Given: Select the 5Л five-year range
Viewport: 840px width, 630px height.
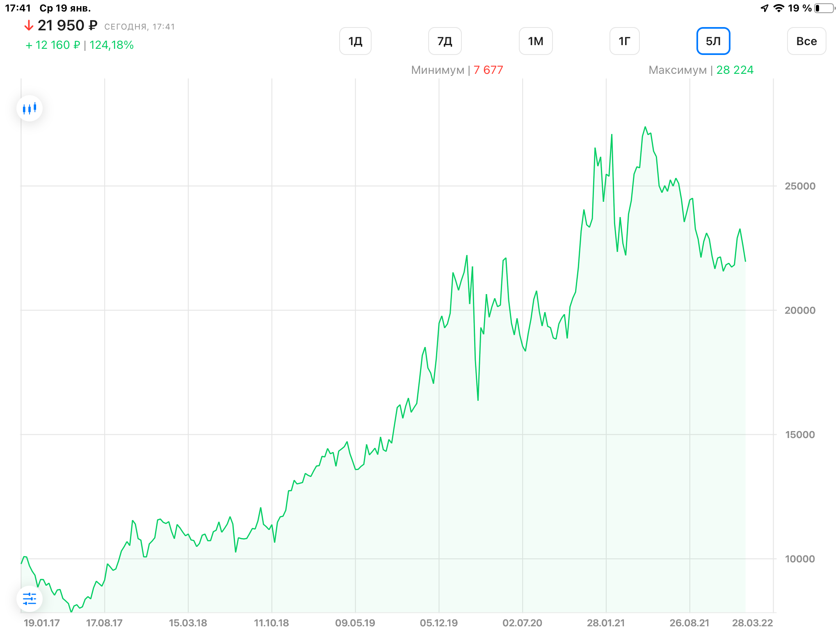Looking at the screenshot, I should pos(713,41).
